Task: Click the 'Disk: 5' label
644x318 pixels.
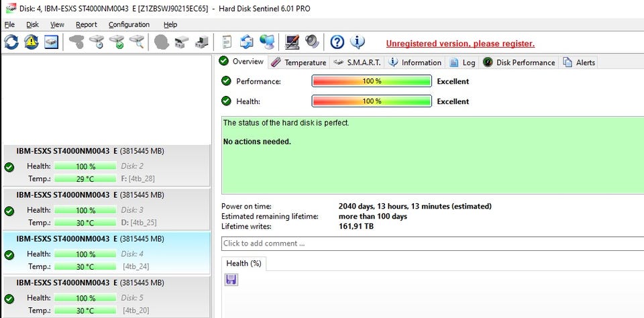Action: (x=132, y=297)
